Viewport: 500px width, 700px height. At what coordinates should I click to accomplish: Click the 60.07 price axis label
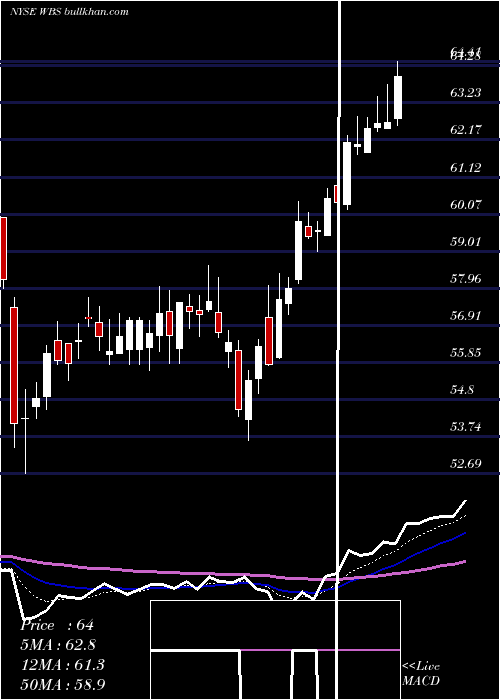(466, 204)
